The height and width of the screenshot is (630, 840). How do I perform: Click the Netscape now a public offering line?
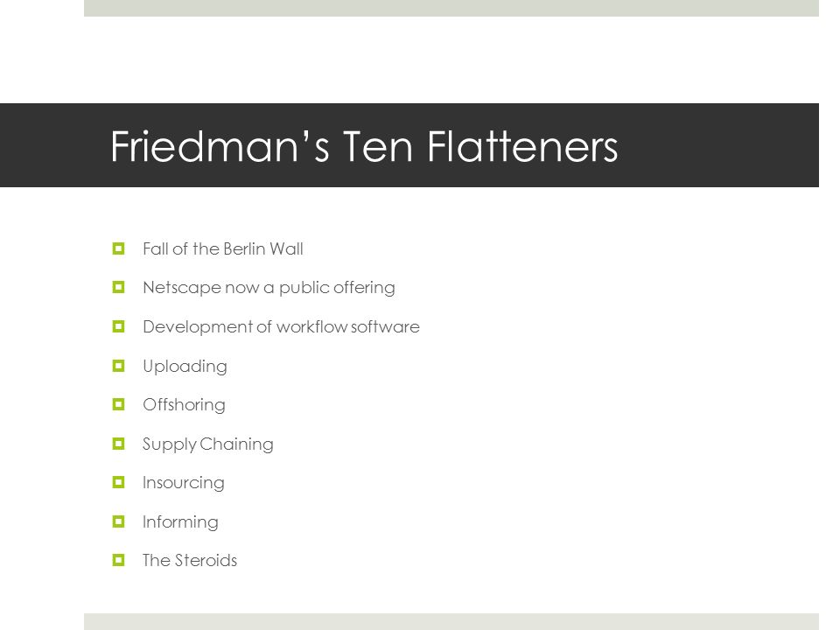[x=269, y=288]
